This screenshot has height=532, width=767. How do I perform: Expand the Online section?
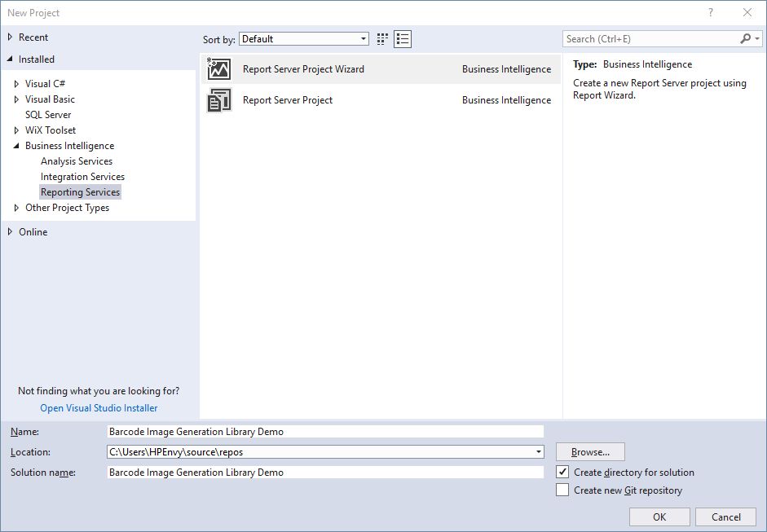pyautogui.click(x=10, y=231)
